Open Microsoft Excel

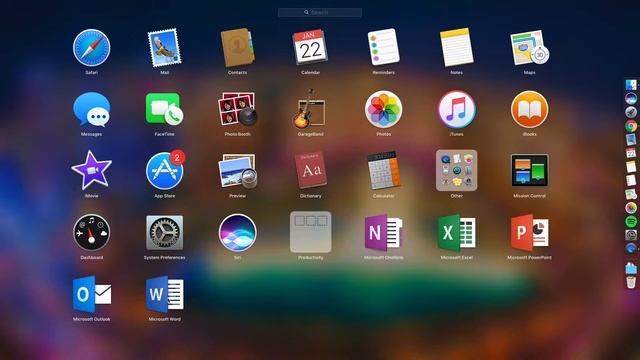(x=456, y=232)
